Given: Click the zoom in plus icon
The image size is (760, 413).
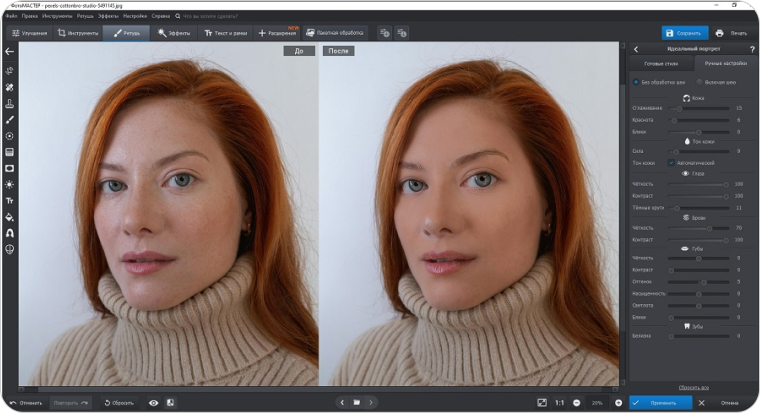Looking at the screenshot, I should coord(618,402).
